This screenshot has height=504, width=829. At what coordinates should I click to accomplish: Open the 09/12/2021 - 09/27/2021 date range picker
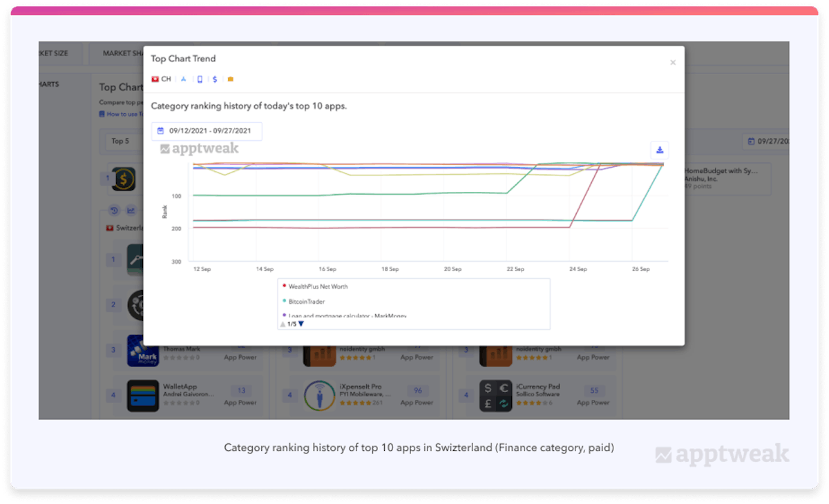pos(207,130)
